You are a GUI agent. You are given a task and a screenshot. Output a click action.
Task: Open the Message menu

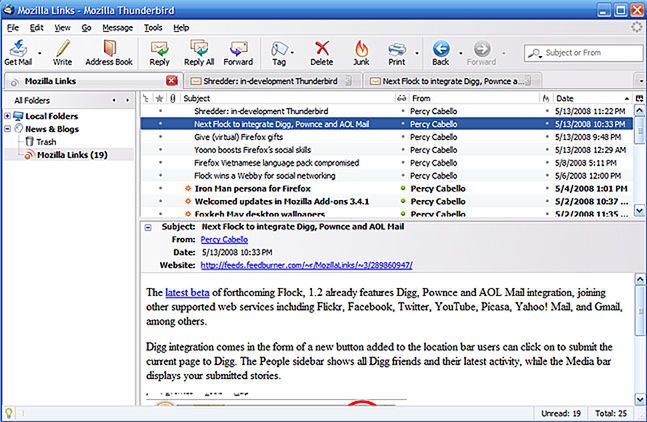[118, 28]
